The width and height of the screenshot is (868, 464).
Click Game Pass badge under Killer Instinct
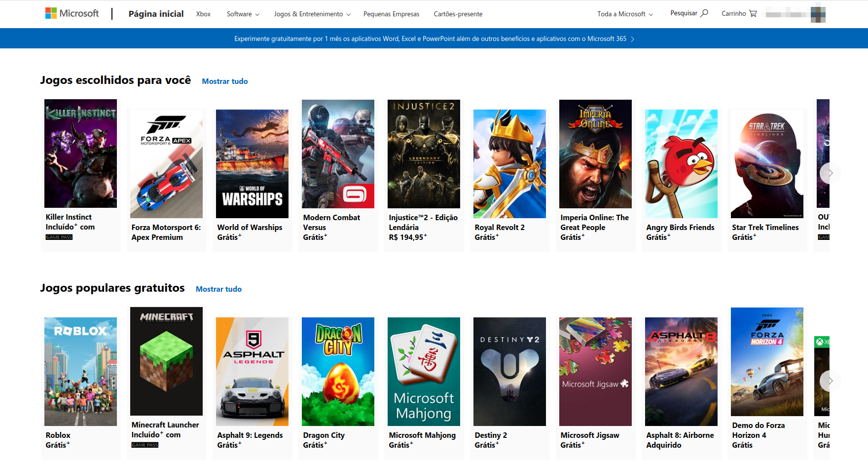pyautogui.click(x=59, y=237)
